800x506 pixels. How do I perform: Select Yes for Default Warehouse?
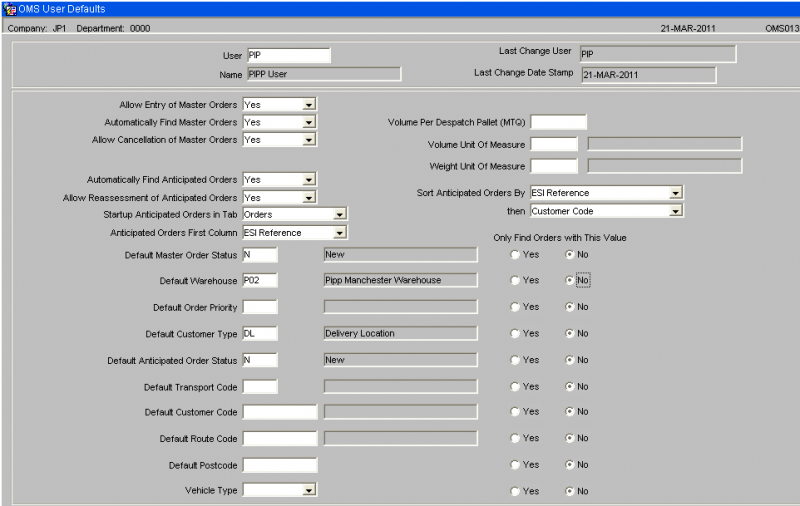click(515, 280)
